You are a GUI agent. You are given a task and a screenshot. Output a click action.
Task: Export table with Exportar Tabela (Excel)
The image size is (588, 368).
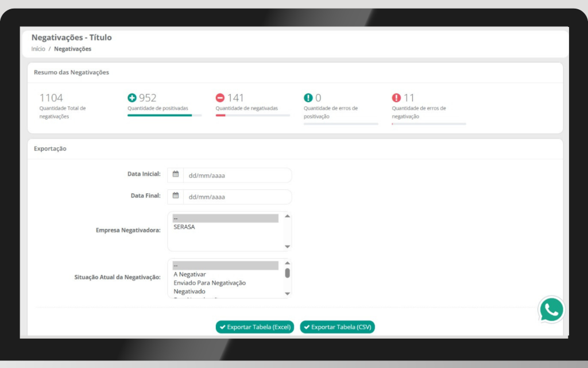[256, 327]
